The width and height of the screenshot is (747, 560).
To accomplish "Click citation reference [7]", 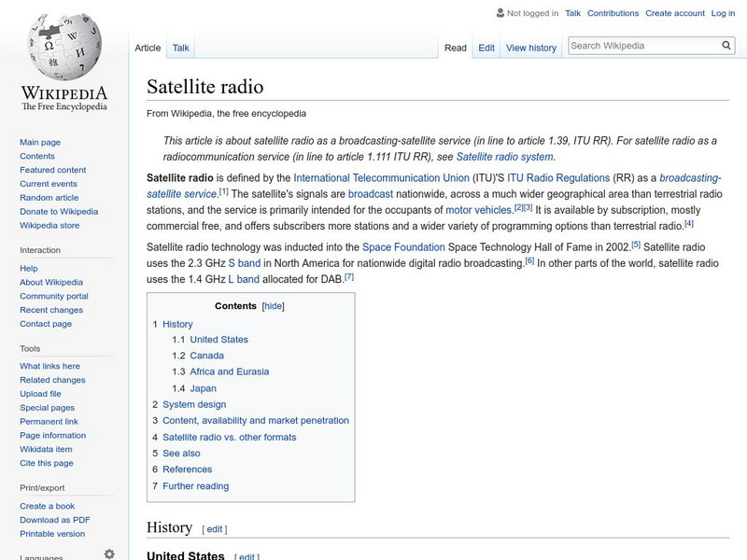I will pos(349,276).
